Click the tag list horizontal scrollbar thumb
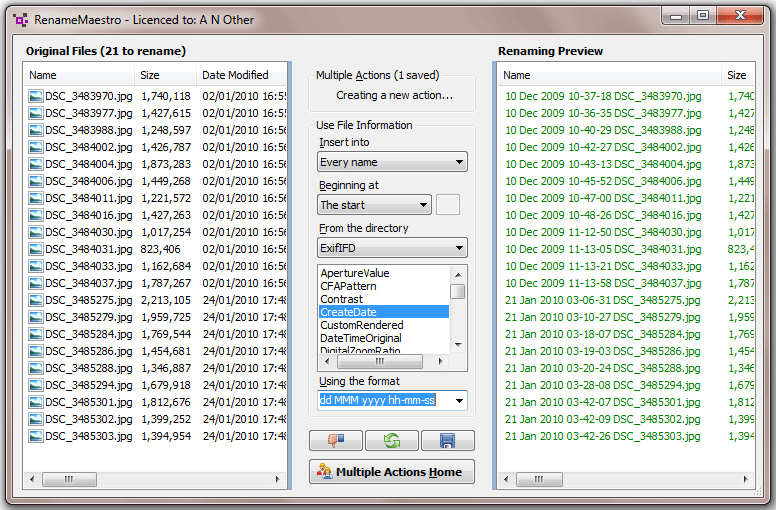The image size is (776, 510). pos(380,362)
